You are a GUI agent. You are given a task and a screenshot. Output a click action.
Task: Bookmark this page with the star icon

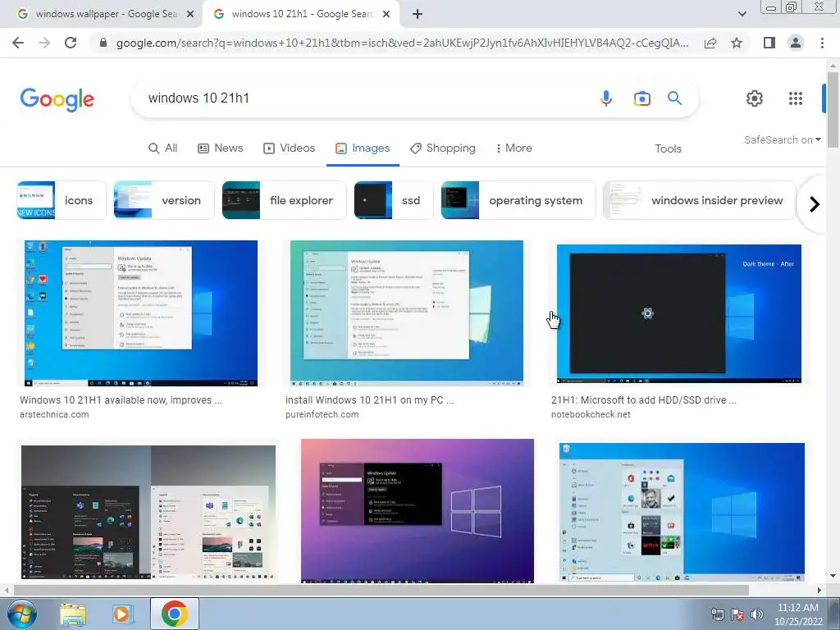(737, 43)
